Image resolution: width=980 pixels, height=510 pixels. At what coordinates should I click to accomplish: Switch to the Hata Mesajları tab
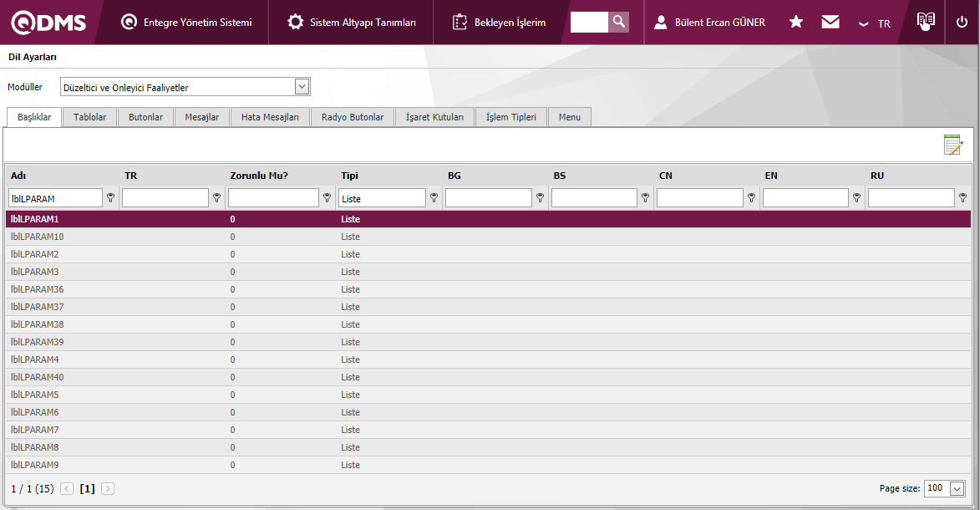pyautogui.click(x=270, y=117)
